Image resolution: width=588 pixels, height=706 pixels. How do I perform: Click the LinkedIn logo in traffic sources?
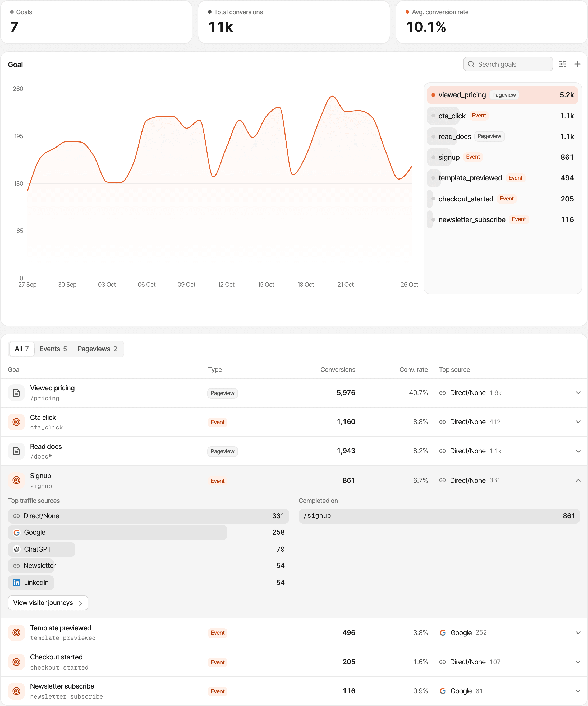(16, 583)
